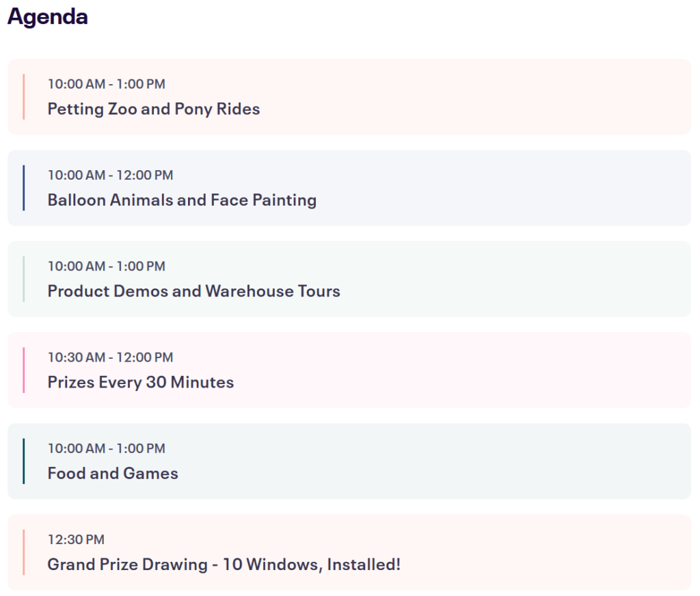Click the gray accent bar beside Product Demos
Image resolution: width=700 pixels, height=596 pixels.
point(23,279)
